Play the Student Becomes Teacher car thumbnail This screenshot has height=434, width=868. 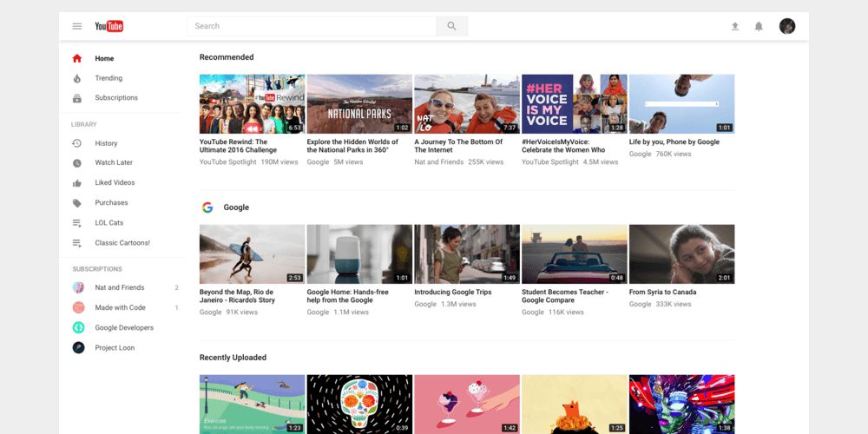(574, 254)
